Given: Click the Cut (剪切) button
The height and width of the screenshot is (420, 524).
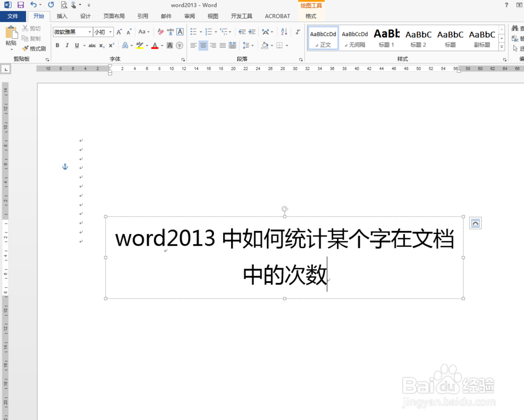Looking at the screenshot, I should click(x=31, y=28).
